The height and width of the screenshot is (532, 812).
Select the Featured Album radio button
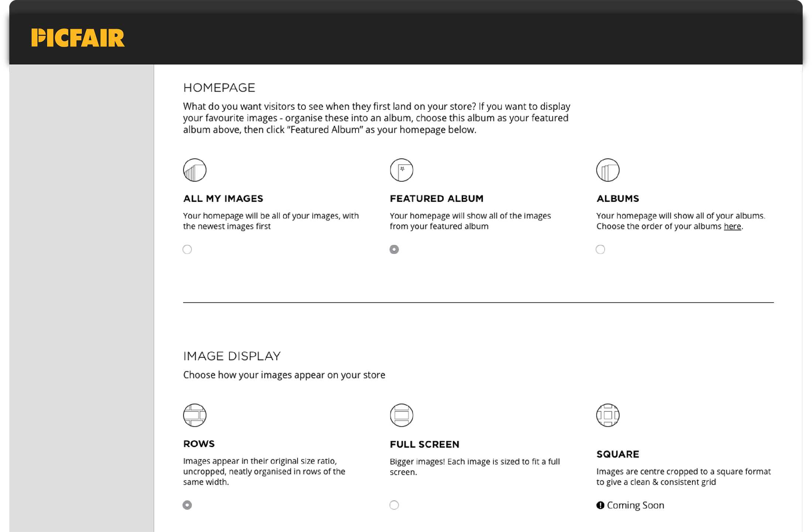coord(394,250)
